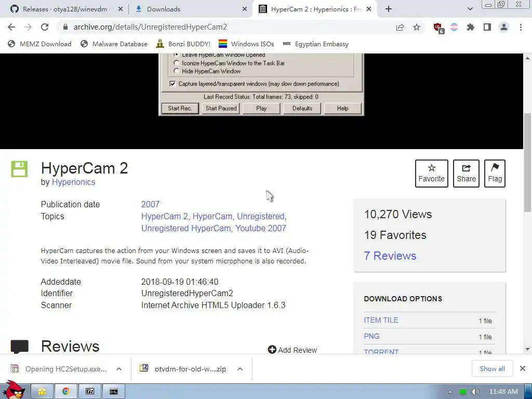Open 7-Zip from the taskbar
532x399 pixels.
[90, 392]
